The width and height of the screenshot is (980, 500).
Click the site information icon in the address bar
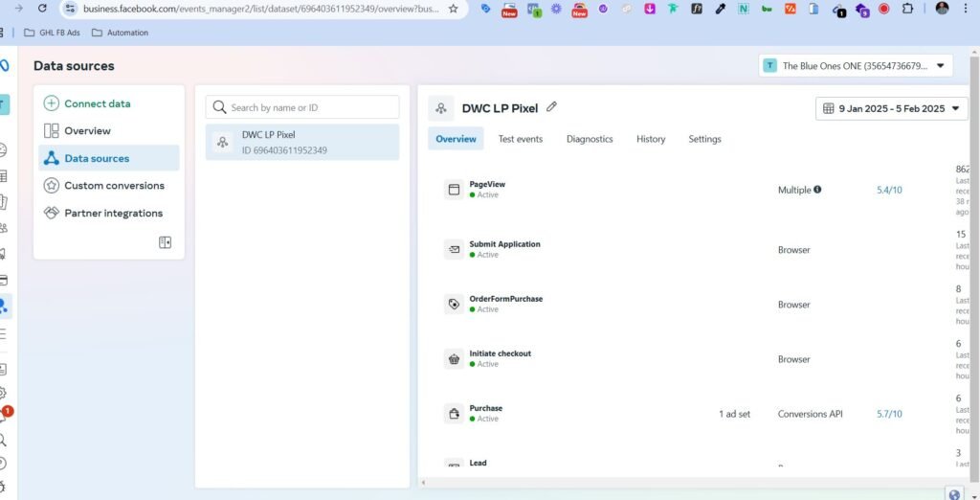71,9
